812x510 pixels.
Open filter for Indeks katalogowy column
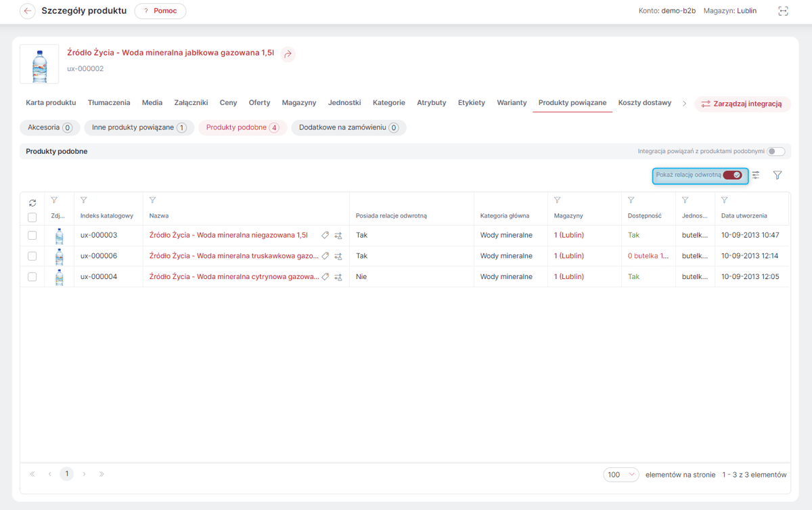click(83, 200)
